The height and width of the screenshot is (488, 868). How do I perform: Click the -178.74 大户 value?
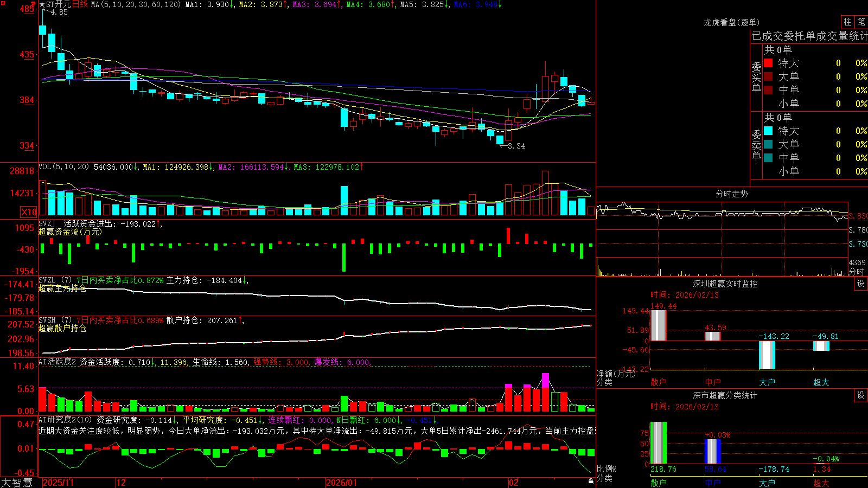click(774, 469)
